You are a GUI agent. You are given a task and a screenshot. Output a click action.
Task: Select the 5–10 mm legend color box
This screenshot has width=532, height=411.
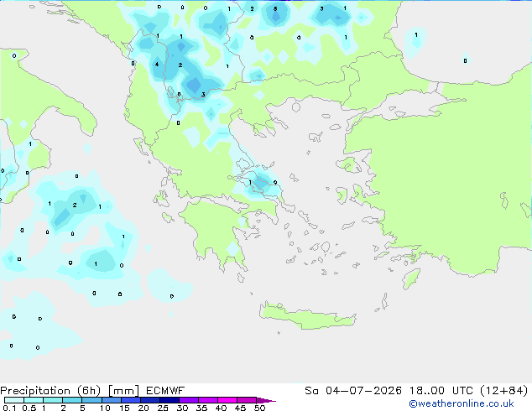click(x=91, y=400)
